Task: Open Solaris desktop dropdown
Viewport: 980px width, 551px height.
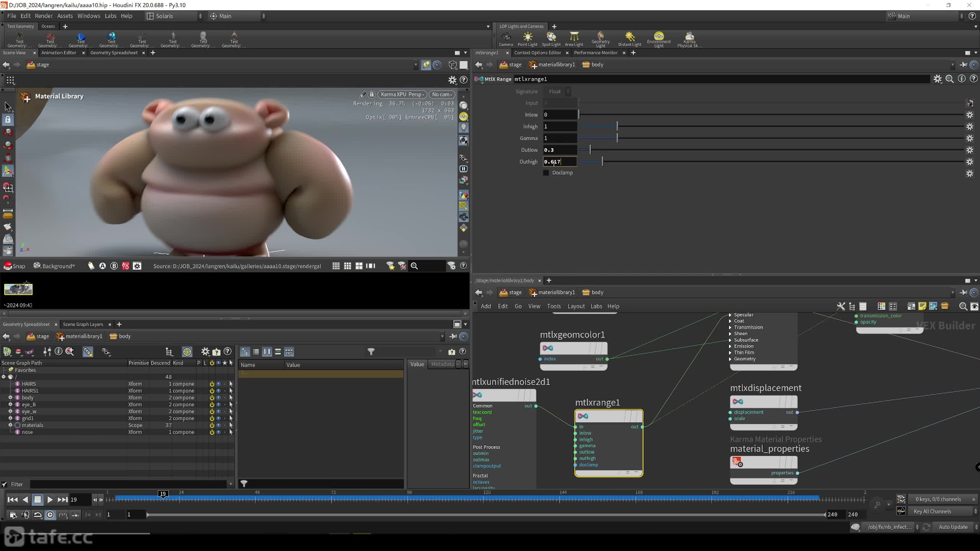Action: [x=175, y=16]
